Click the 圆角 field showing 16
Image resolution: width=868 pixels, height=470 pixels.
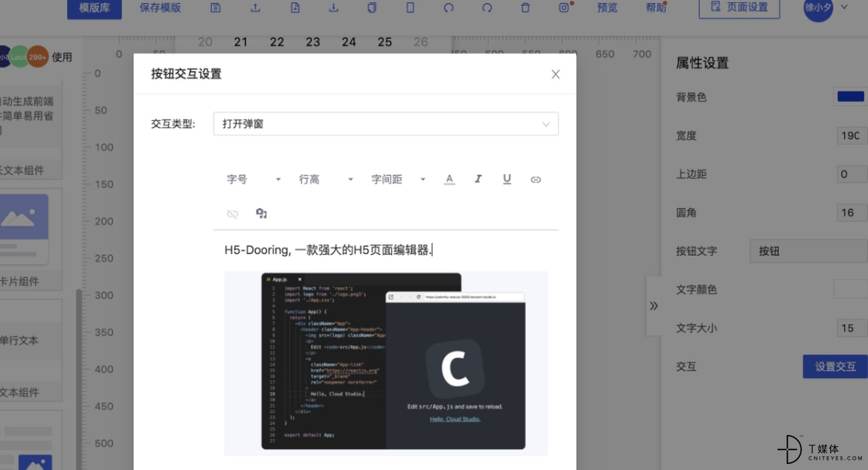852,212
